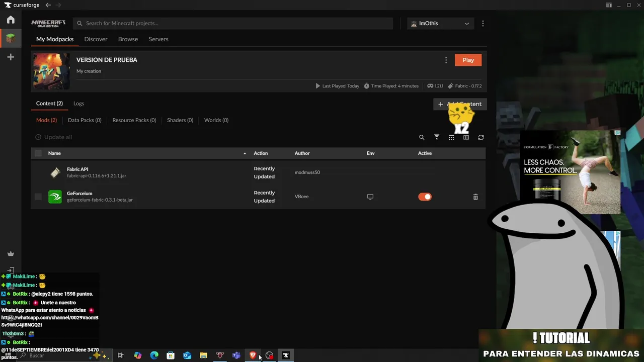
Task: Open Microsoft Store from the taskbar
Action: point(171,355)
